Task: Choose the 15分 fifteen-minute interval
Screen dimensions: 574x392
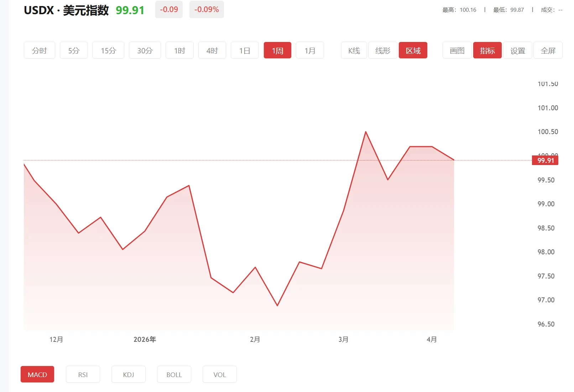Action: click(108, 51)
